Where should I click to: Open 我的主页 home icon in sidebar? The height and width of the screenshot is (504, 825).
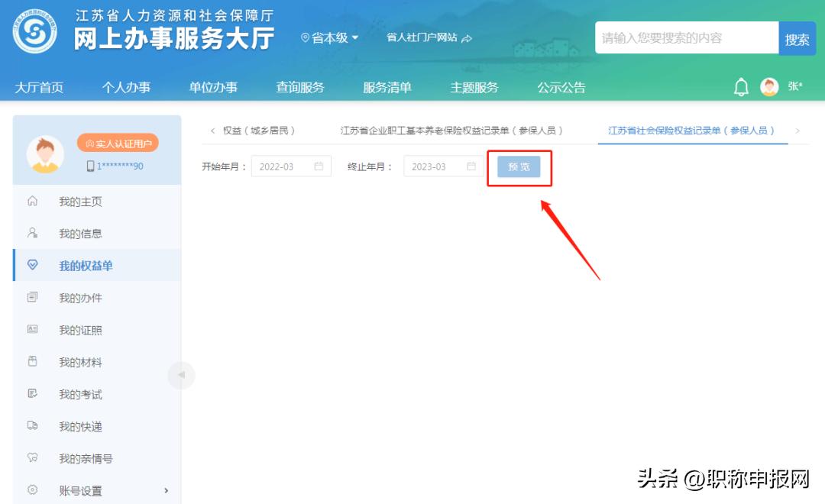pos(31,201)
